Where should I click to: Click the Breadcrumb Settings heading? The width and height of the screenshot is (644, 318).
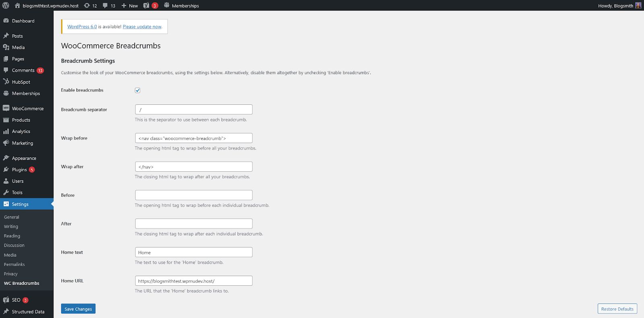[88, 61]
